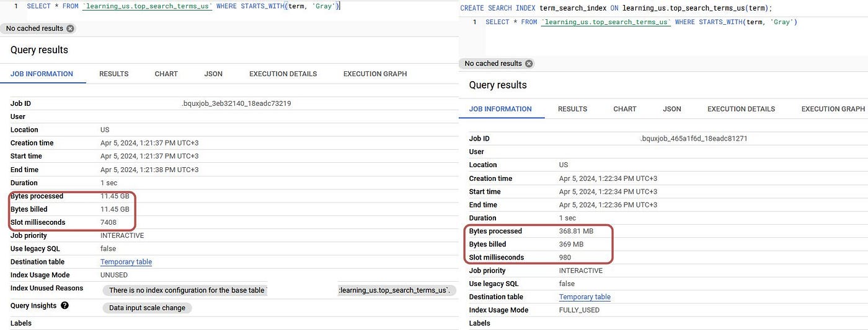868x330 pixels.
Task: Open the right EXECUTION DETAILS tab
Action: (742, 109)
